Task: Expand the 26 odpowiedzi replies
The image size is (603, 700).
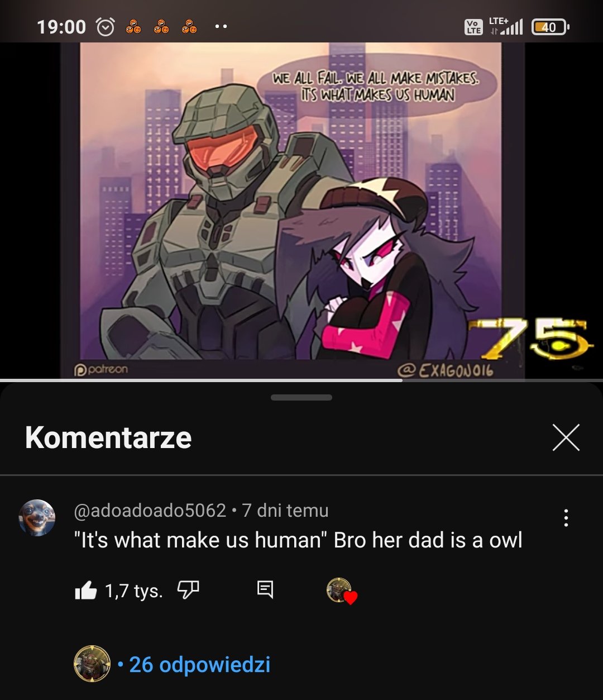Action: [x=199, y=664]
